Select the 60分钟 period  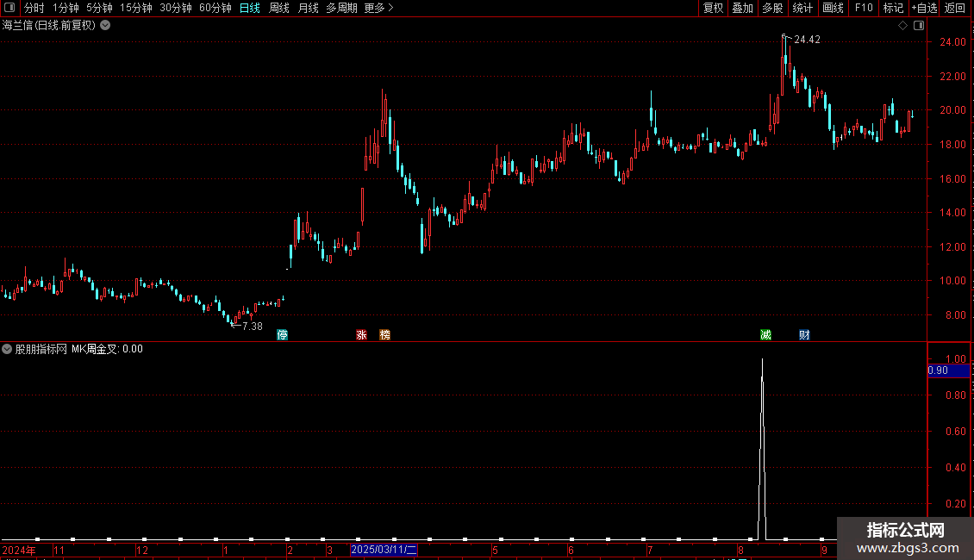tap(215, 8)
